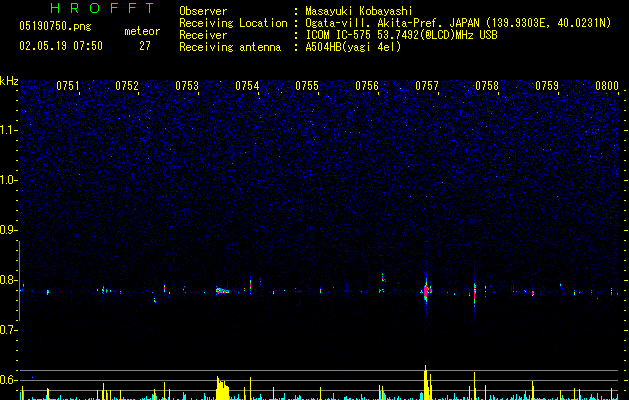Select the Ogata-vill. Akita-Pref. JAPAN location text
Image resolution: width=629 pixels, height=400 pixels.
coord(458,23)
